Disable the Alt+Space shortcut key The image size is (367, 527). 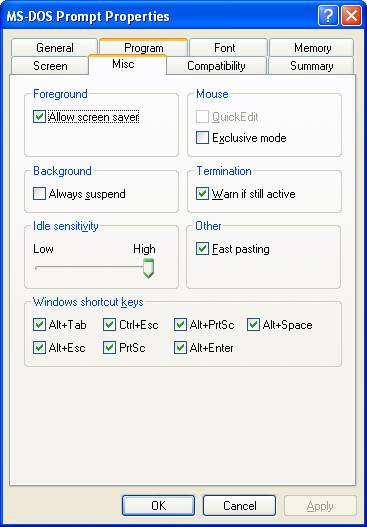point(253,325)
